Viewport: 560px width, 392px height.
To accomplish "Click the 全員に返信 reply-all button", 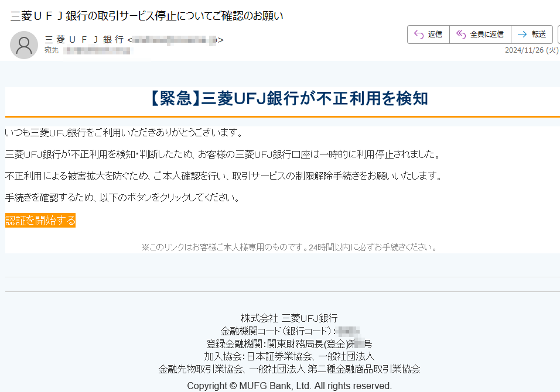I will pyautogui.click(x=480, y=35).
